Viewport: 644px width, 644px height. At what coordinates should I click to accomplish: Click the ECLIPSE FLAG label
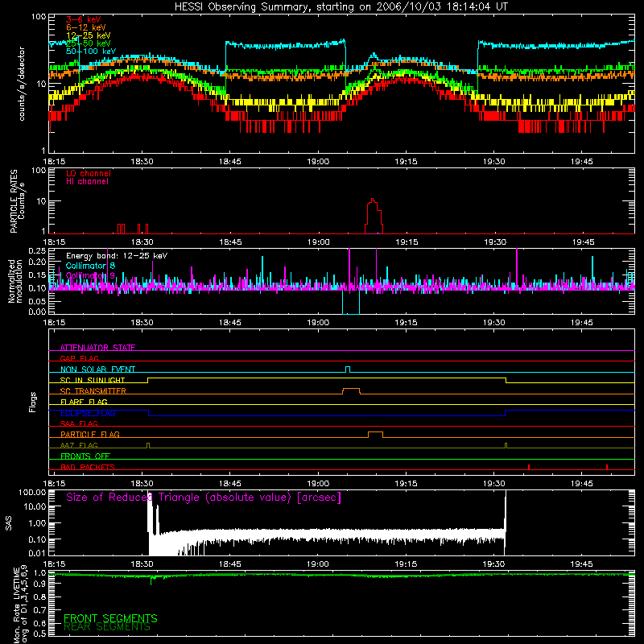[88, 413]
